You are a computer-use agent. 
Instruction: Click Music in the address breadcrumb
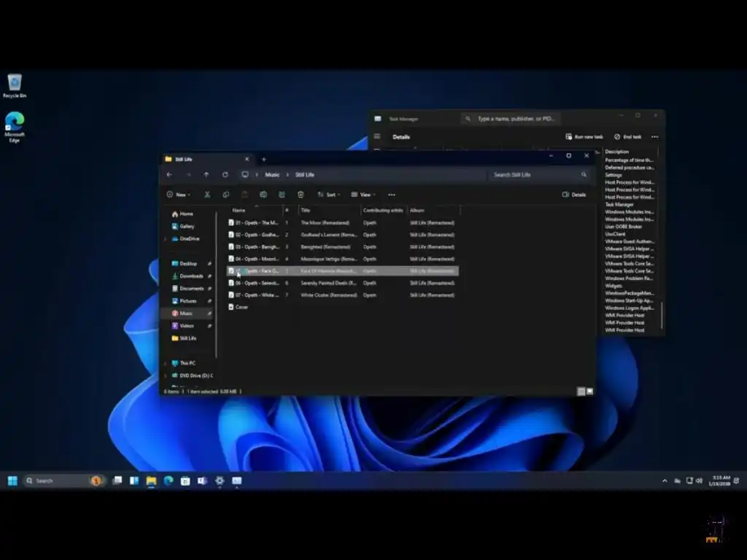point(272,175)
